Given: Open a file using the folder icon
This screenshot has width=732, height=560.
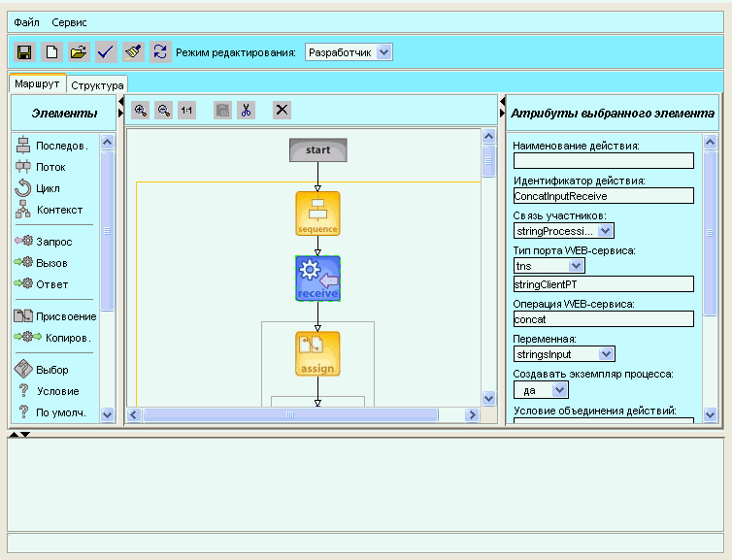Looking at the screenshot, I should (80, 52).
